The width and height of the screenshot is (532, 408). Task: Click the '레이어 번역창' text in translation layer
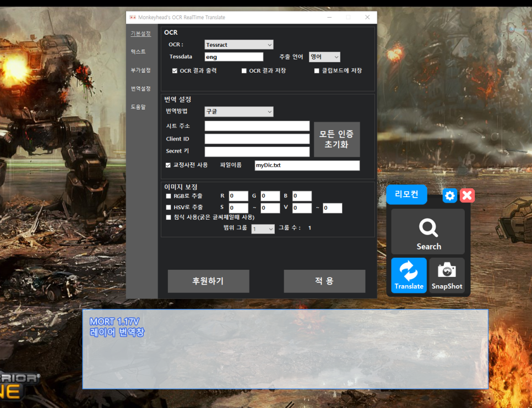tap(117, 332)
